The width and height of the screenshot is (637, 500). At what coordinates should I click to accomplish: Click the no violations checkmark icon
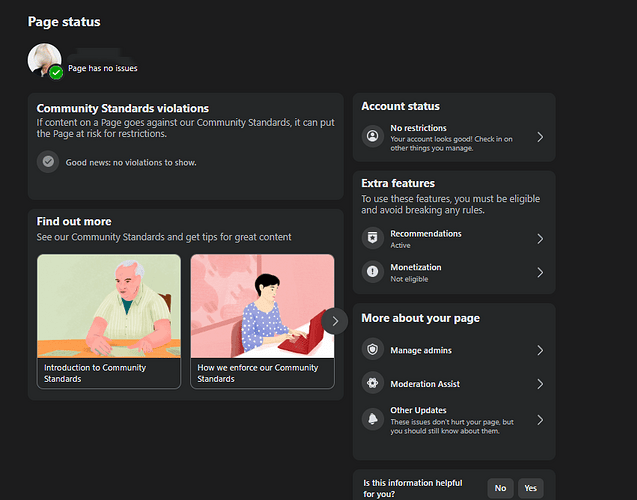click(47, 161)
